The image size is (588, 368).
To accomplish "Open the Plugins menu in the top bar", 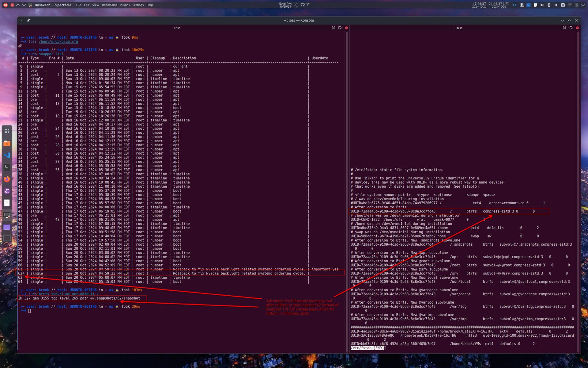I will click(125, 5).
